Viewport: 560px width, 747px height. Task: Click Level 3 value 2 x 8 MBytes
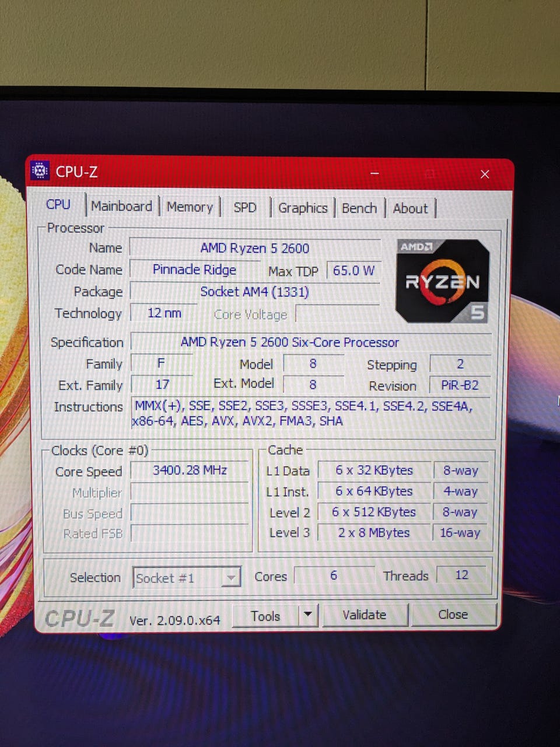click(374, 533)
